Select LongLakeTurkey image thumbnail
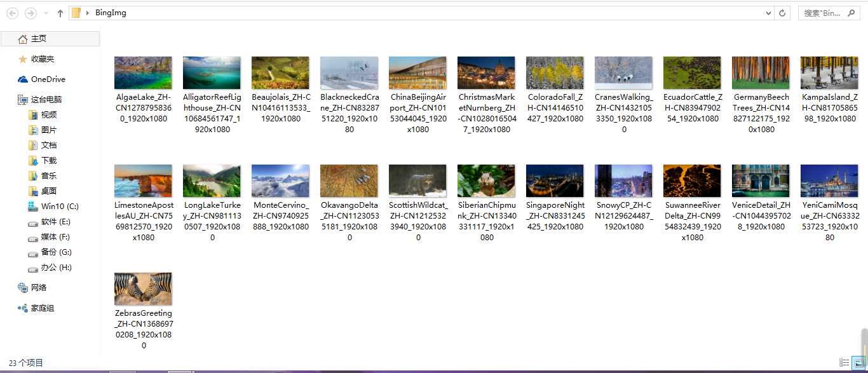Viewport: 868px width, 373px height. (212, 181)
